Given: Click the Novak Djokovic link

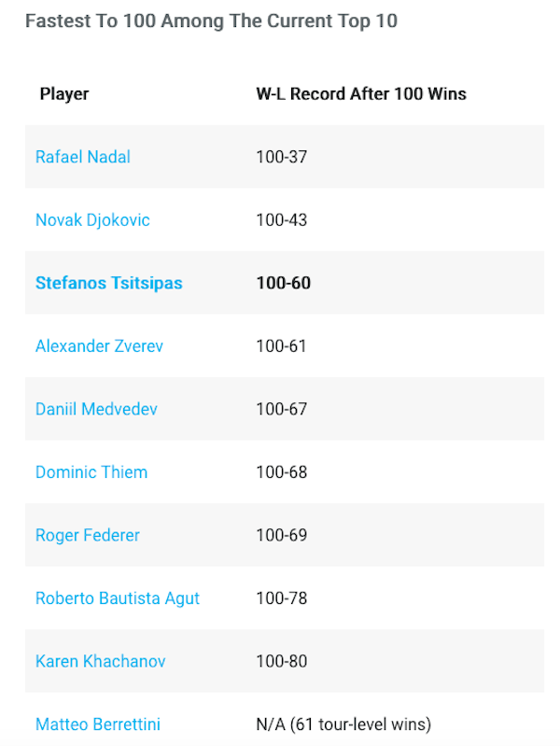Looking at the screenshot, I should coord(92,220).
